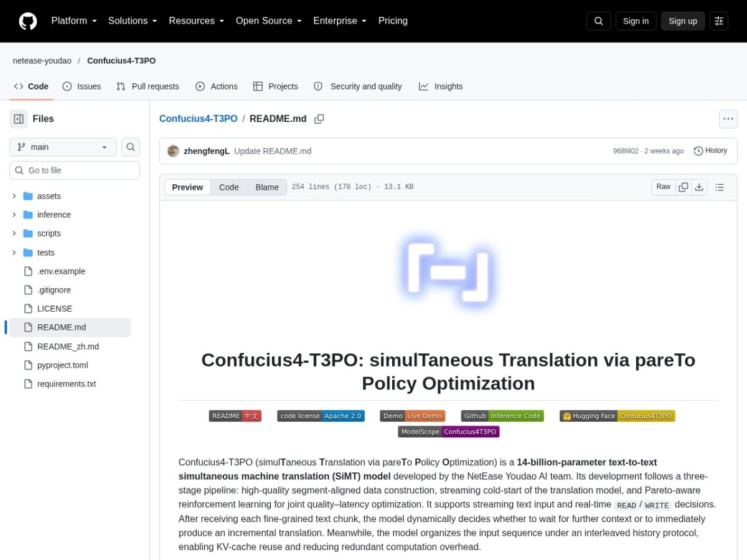Screen dimensions: 747x560
Task: Go to the GitHub homepage logo
Action: click(x=28, y=21)
